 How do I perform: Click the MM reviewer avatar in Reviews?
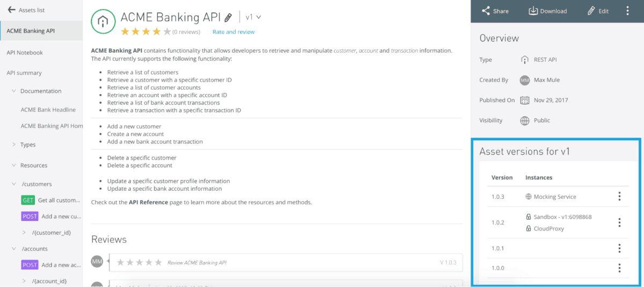(x=97, y=262)
